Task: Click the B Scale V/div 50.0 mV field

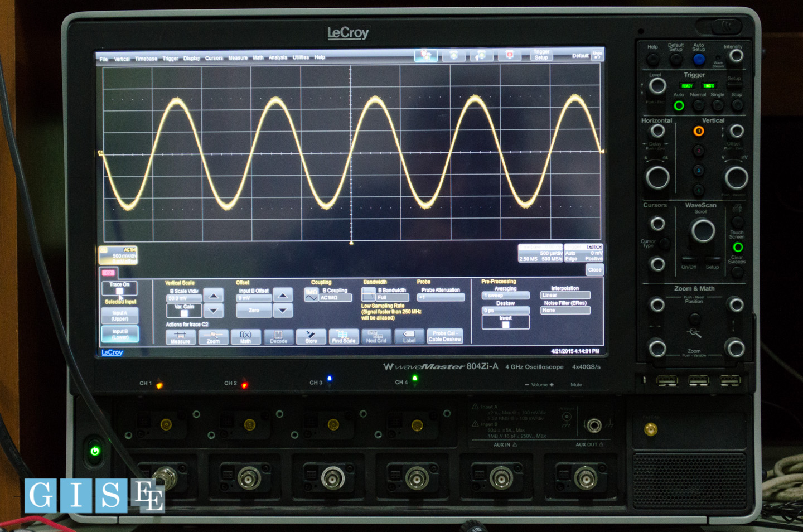Action: point(184,298)
